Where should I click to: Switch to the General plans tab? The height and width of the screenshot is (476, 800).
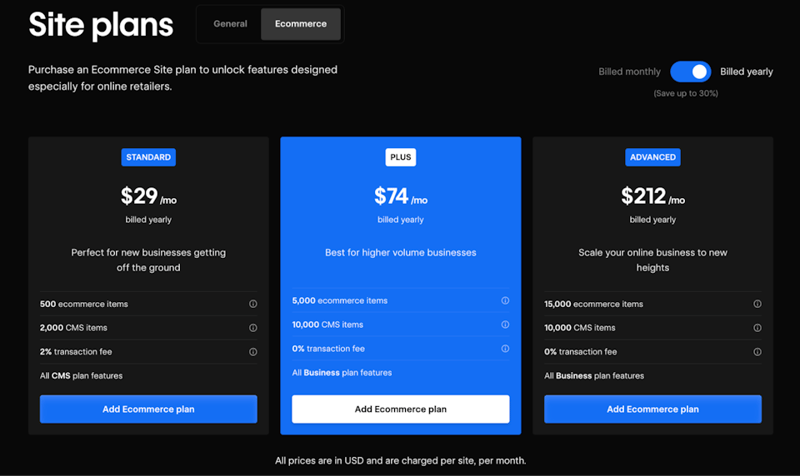pyautogui.click(x=230, y=24)
